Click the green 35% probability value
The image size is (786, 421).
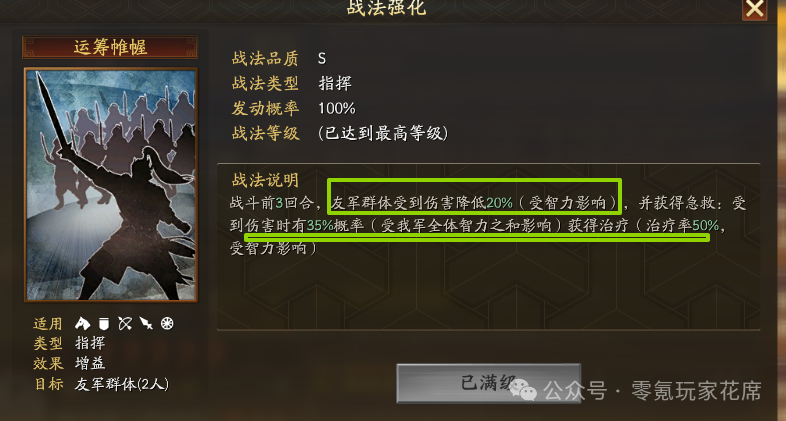[x=320, y=226]
